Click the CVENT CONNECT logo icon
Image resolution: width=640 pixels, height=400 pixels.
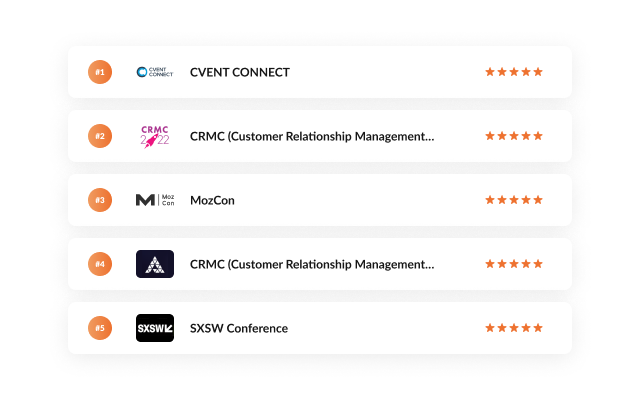(155, 72)
